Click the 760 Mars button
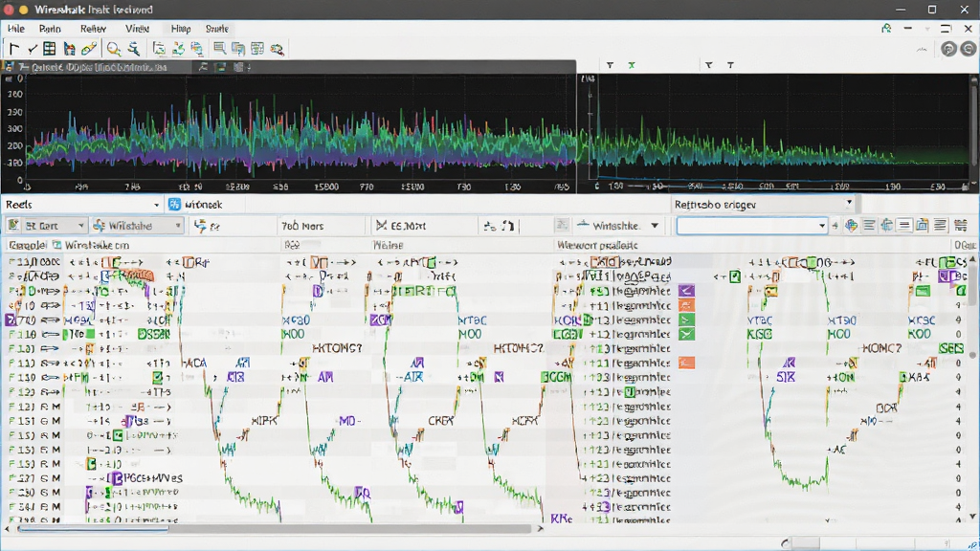Viewport: 980px width, 551px height. click(302, 226)
